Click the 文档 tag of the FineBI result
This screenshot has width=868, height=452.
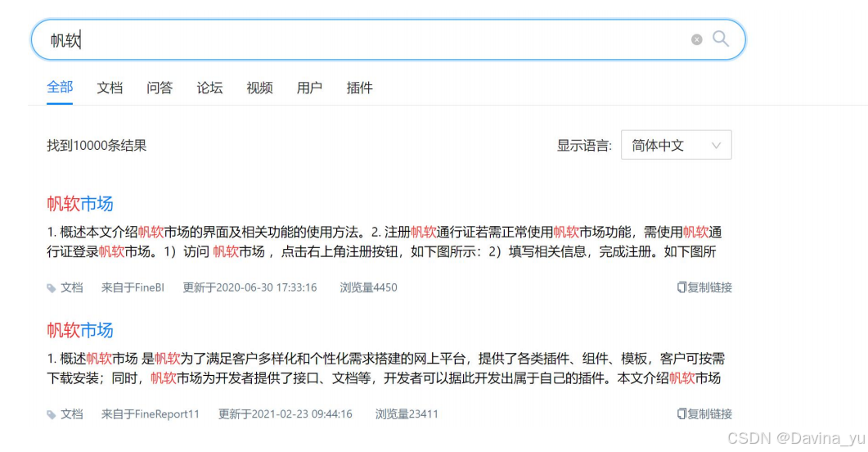point(71,287)
